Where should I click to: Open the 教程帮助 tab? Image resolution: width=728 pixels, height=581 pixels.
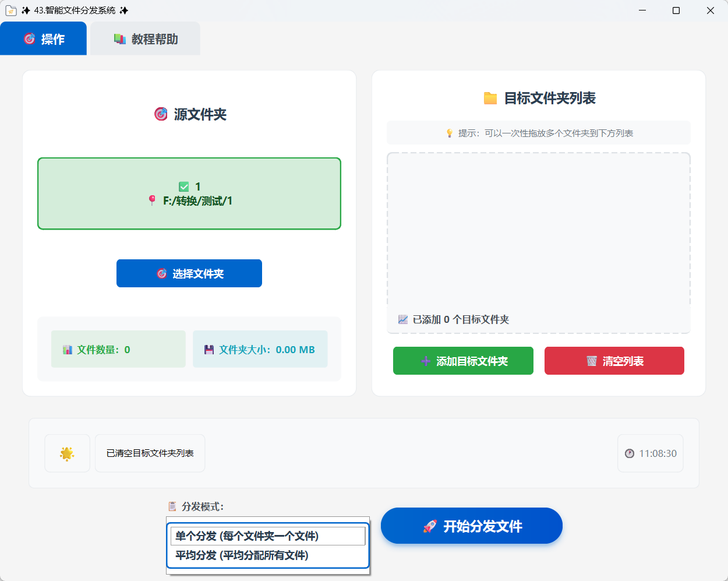coord(146,39)
